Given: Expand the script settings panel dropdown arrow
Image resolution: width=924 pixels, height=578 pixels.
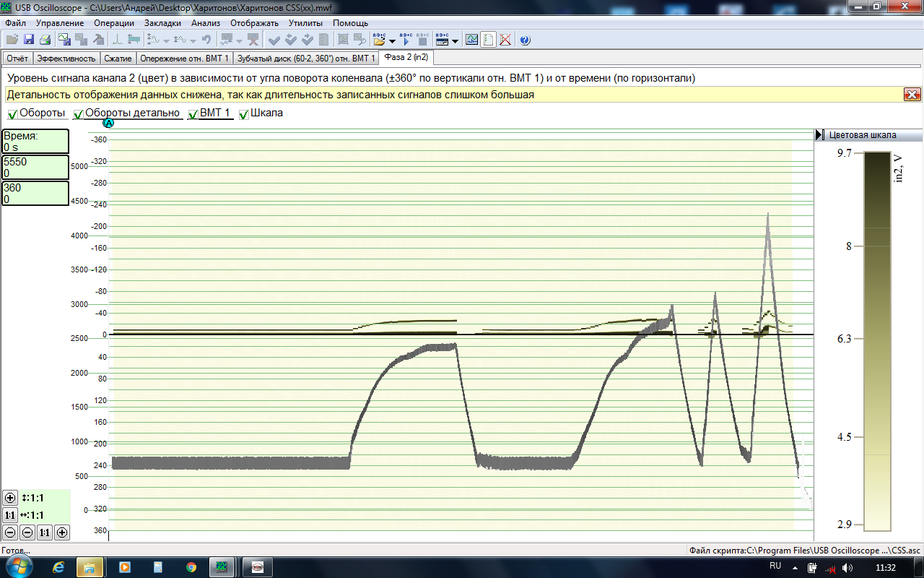Looking at the screenshot, I should [x=456, y=41].
